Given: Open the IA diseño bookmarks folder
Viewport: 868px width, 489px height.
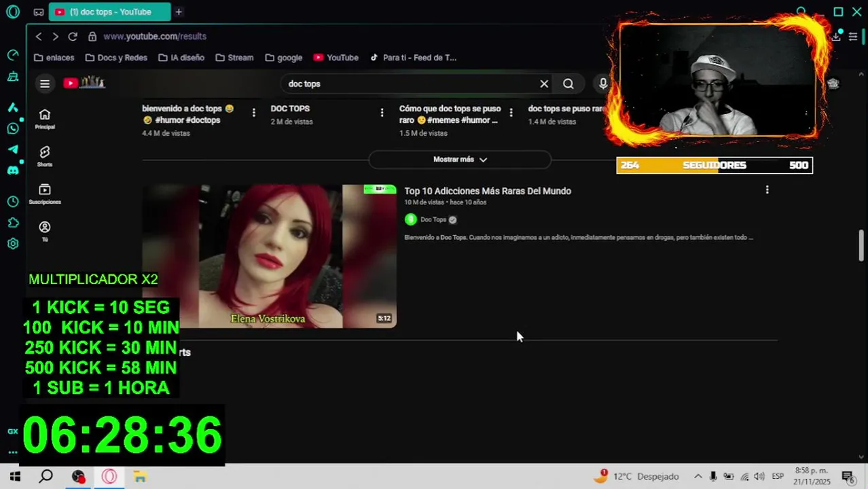Looking at the screenshot, I should tap(181, 58).
